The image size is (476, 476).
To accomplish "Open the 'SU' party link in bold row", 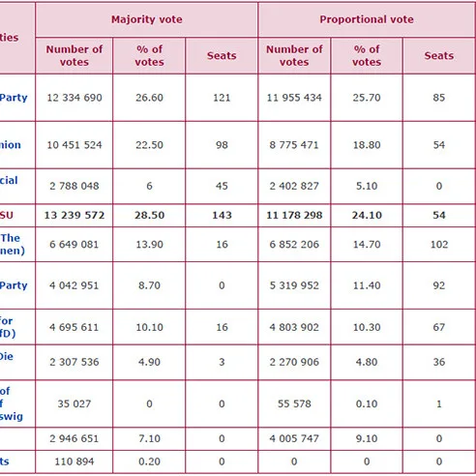I will (7, 215).
